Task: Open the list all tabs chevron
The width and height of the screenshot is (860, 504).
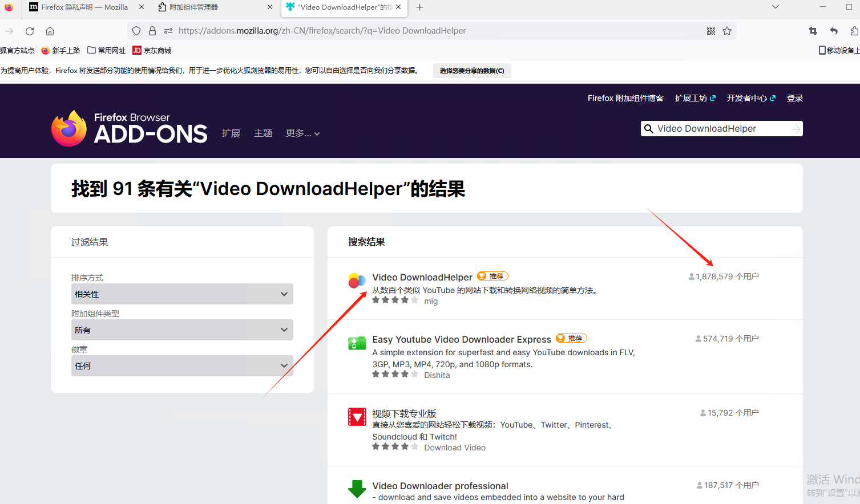Action: pos(776,7)
